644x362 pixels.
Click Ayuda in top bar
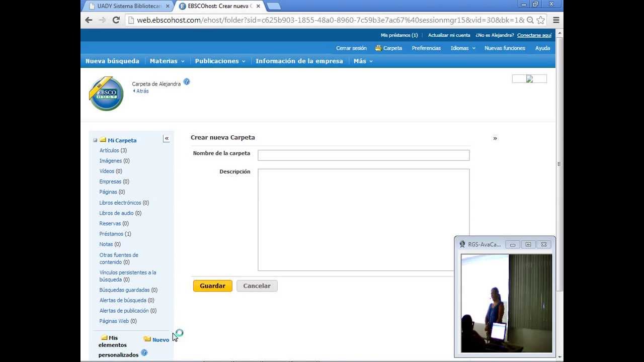(x=542, y=48)
